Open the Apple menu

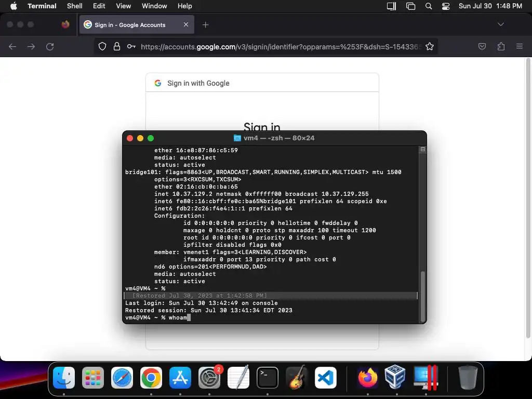coord(14,6)
